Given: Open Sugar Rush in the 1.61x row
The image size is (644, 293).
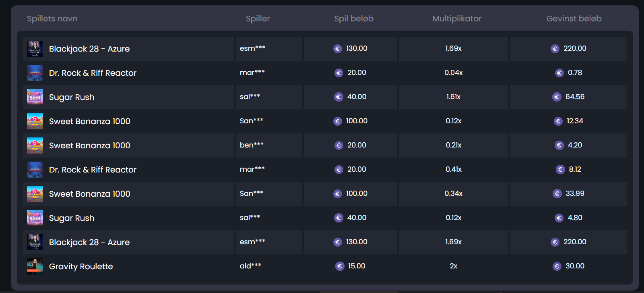Looking at the screenshot, I should 72,97.
